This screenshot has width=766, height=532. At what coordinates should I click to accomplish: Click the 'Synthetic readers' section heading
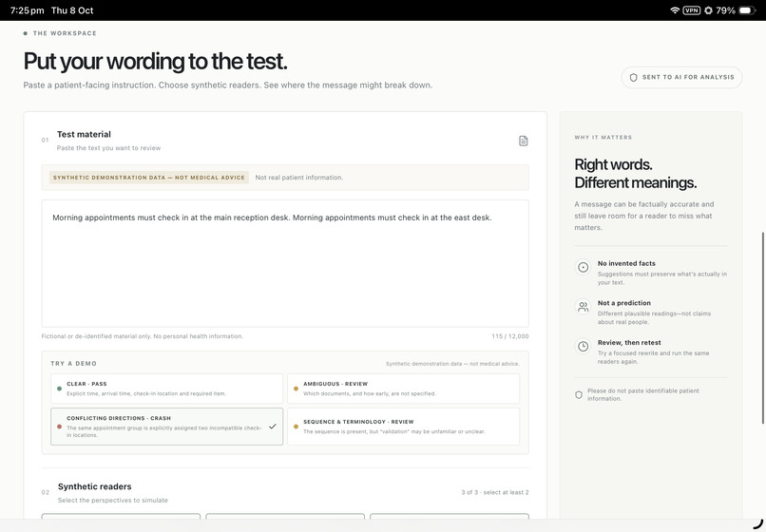95,486
